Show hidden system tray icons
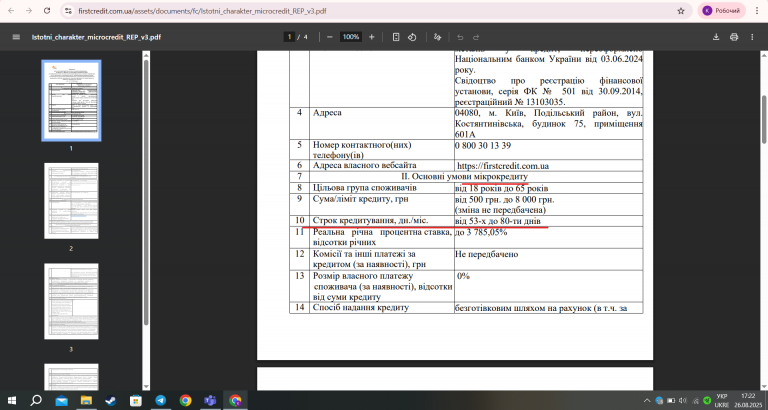768x410 pixels. click(x=647, y=400)
